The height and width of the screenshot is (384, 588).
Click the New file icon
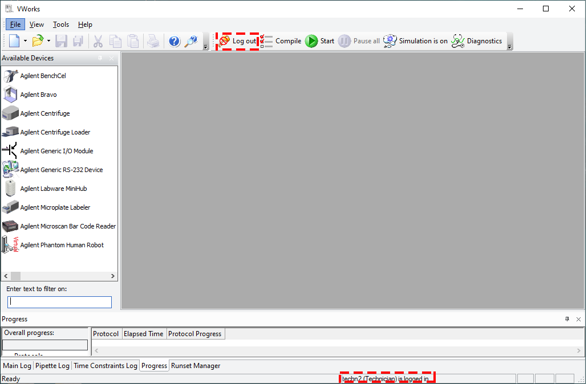click(x=14, y=41)
